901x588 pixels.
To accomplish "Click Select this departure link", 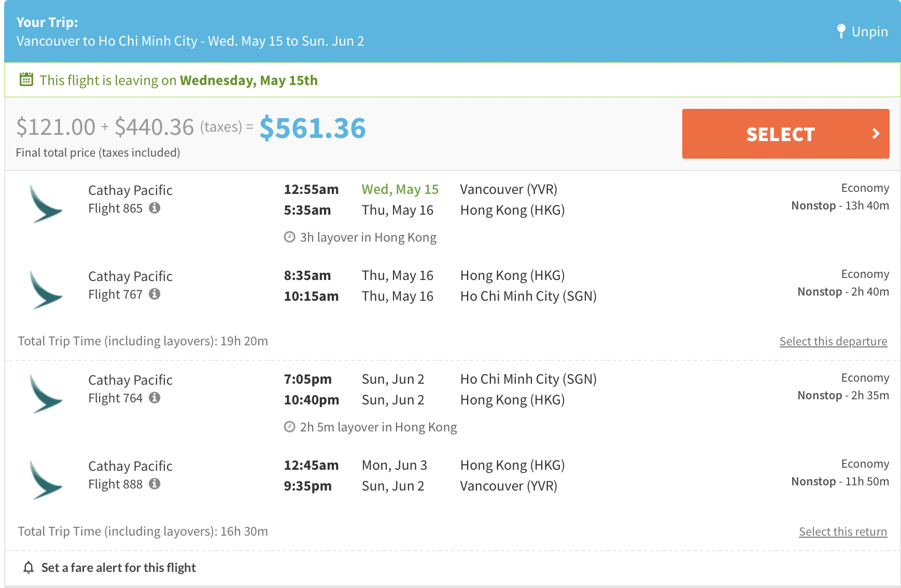I will pyautogui.click(x=833, y=341).
